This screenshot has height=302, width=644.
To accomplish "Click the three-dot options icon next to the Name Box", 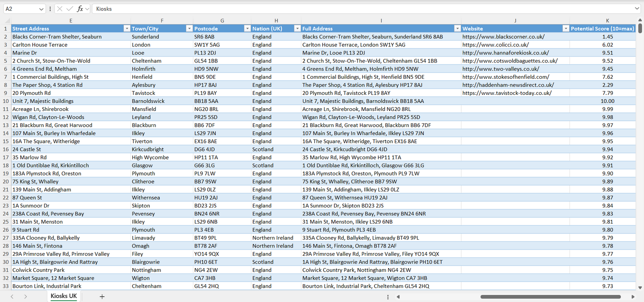I will point(50,8).
